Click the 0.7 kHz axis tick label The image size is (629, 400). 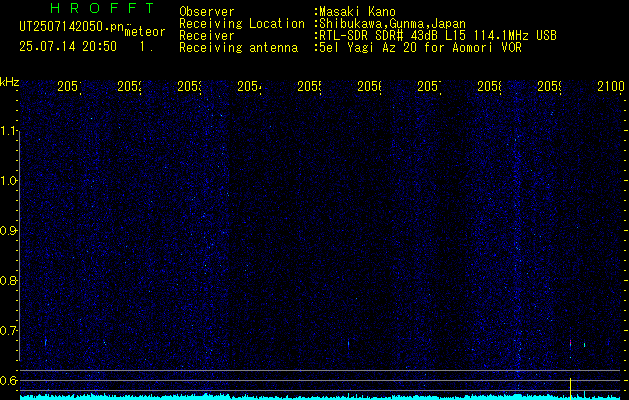(x=8, y=330)
